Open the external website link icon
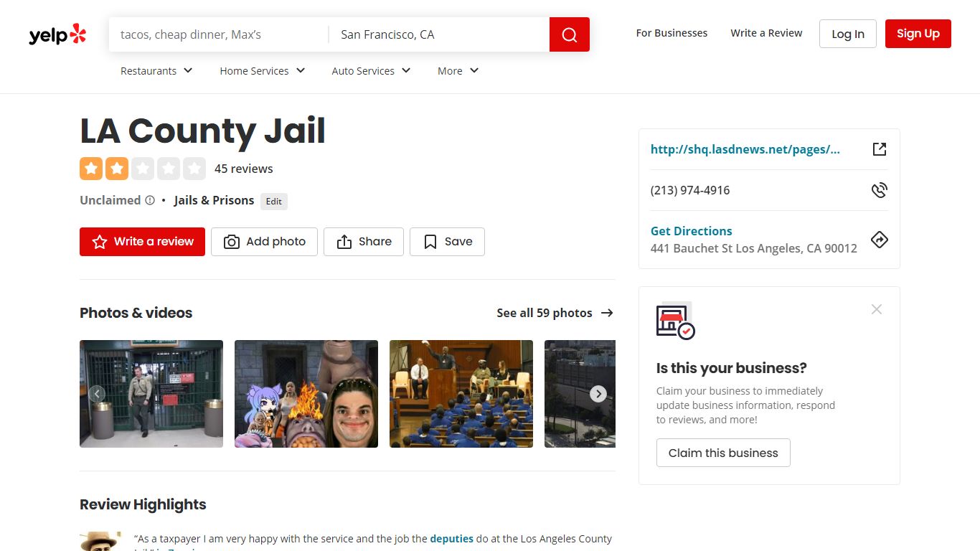This screenshot has width=980, height=551. click(880, 149)
